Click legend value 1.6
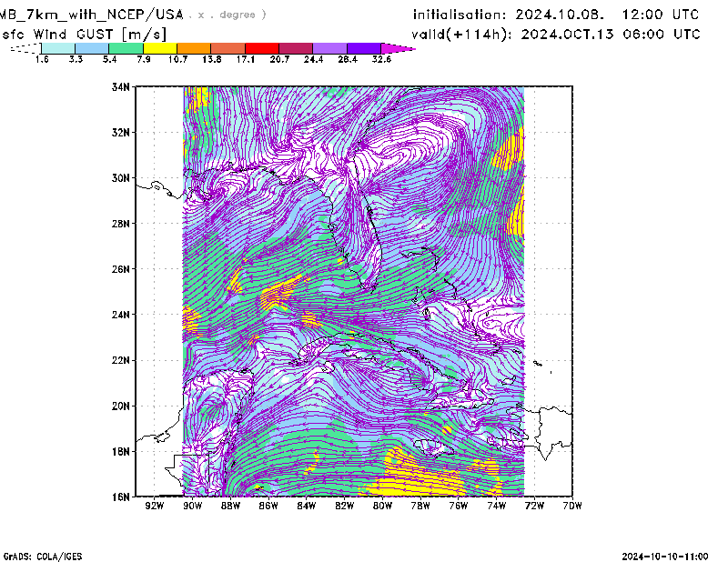 pos(42,59)
